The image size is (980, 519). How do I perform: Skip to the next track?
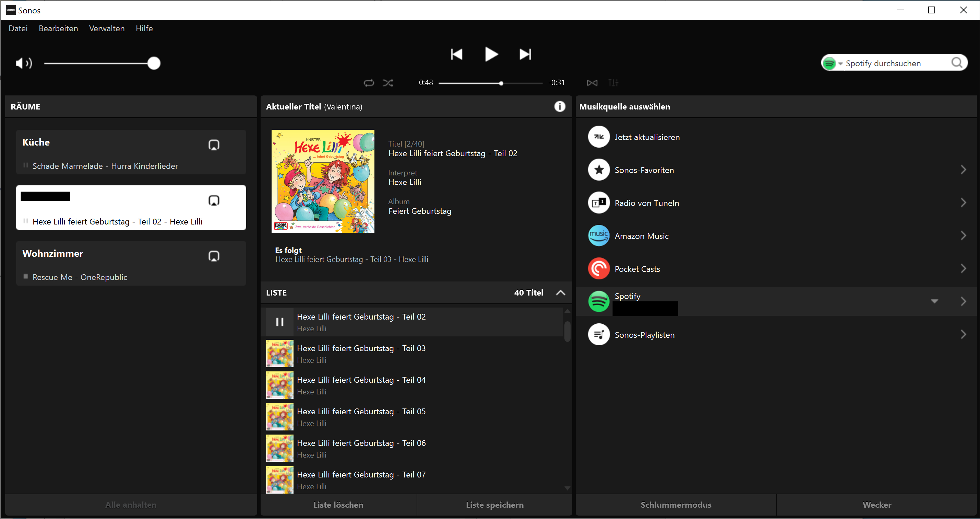(x=525, y=55)
